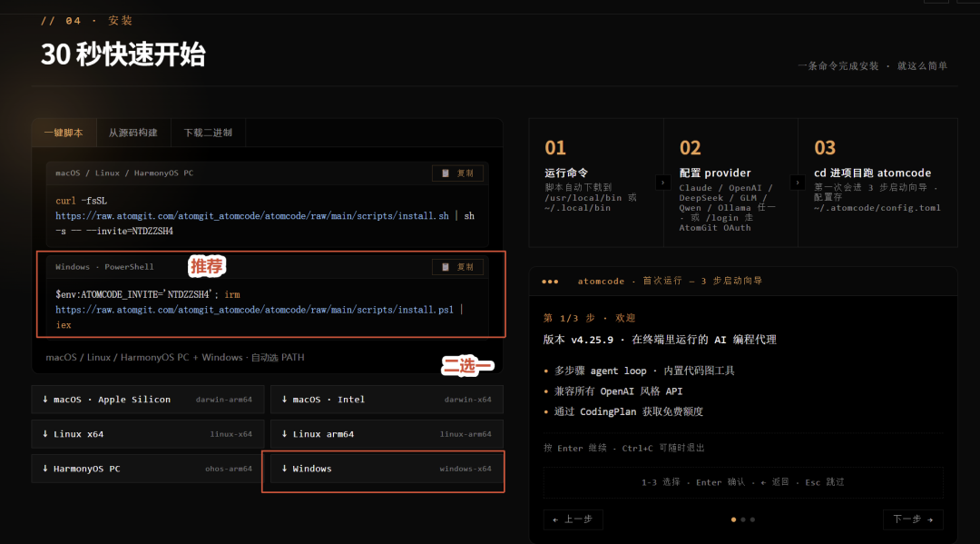Download macOS Apple Silicon binary
The width and height of the screenshot is (980, 544).
click(x=148, y=400)
